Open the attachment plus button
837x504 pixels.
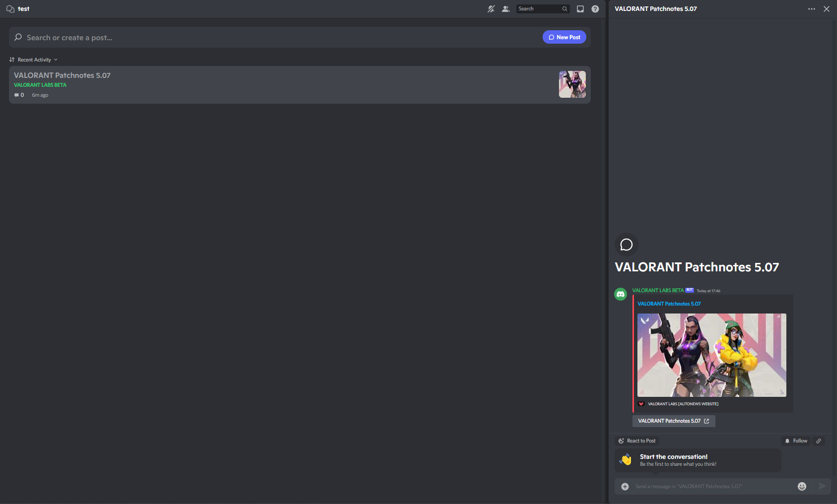(x=625, y=487)
